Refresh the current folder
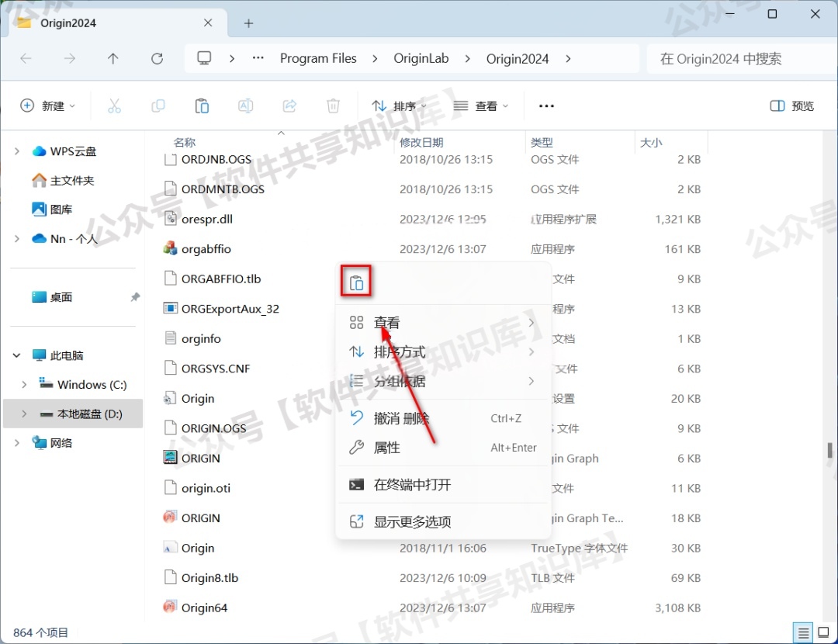This screenshot has width=838, height=644. point(157,58)
